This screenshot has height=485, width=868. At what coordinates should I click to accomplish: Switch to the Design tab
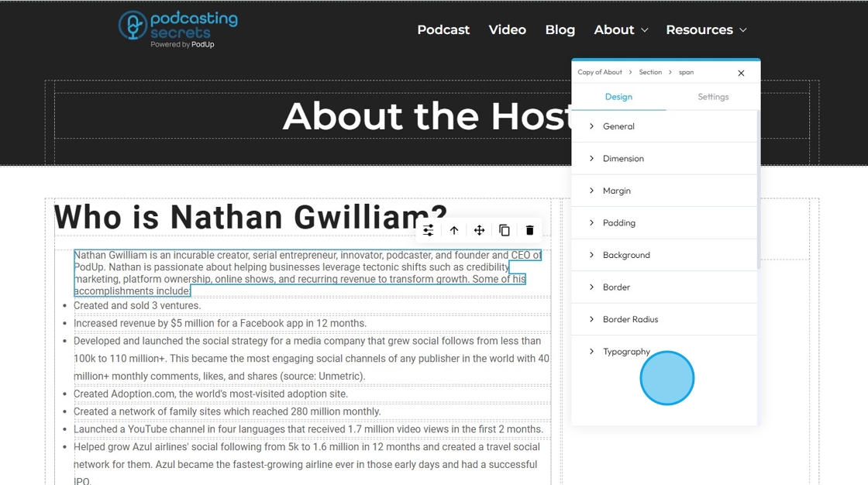coord(618,97)
